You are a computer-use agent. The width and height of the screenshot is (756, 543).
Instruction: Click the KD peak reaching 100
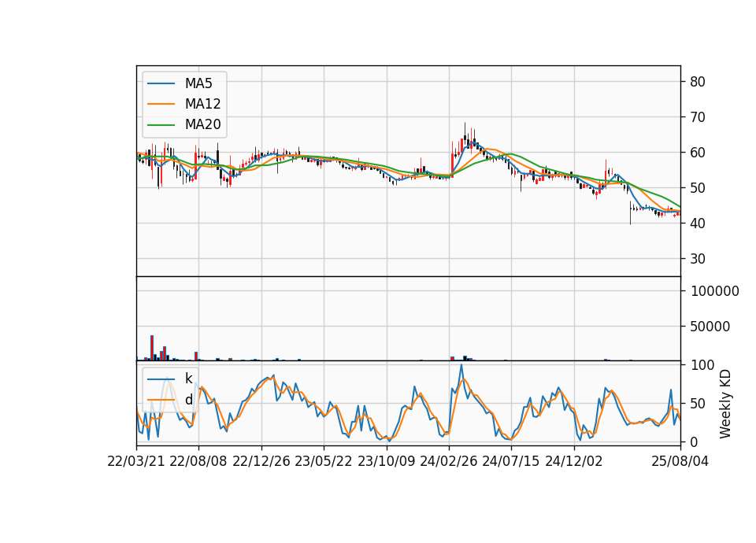461,366
